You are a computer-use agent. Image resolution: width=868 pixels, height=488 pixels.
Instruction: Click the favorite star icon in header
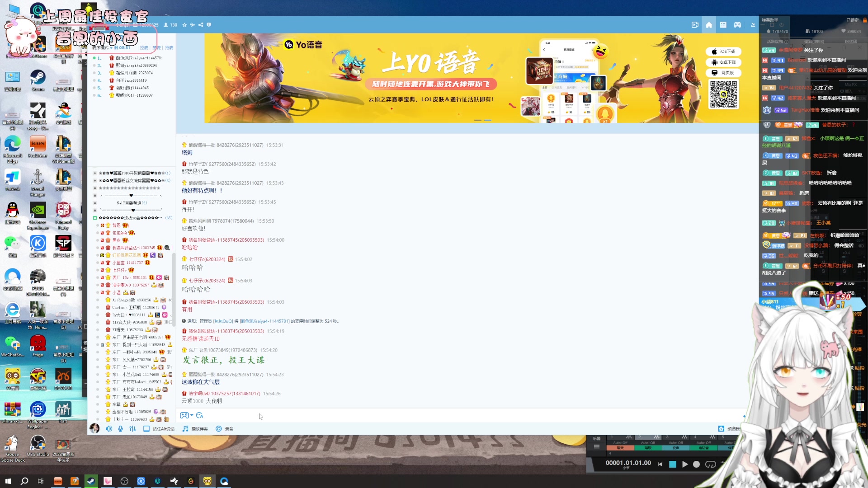[x=184, y=25]
